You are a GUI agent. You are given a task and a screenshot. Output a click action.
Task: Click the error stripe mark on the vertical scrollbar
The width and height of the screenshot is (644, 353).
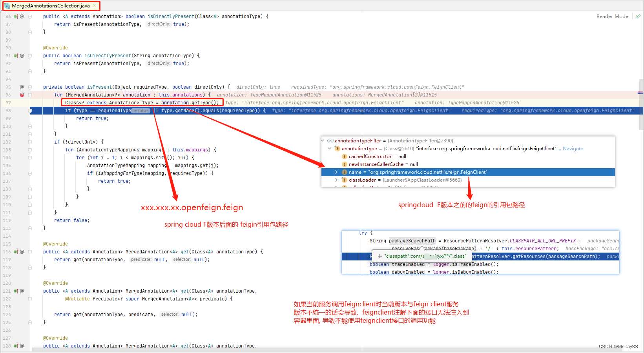click(640, 93)
